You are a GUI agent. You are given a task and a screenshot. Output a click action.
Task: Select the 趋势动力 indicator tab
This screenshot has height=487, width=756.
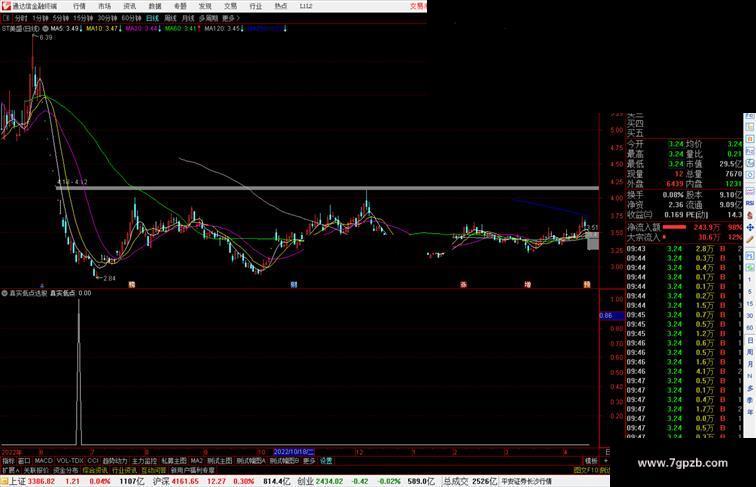(x=115, y=461)
